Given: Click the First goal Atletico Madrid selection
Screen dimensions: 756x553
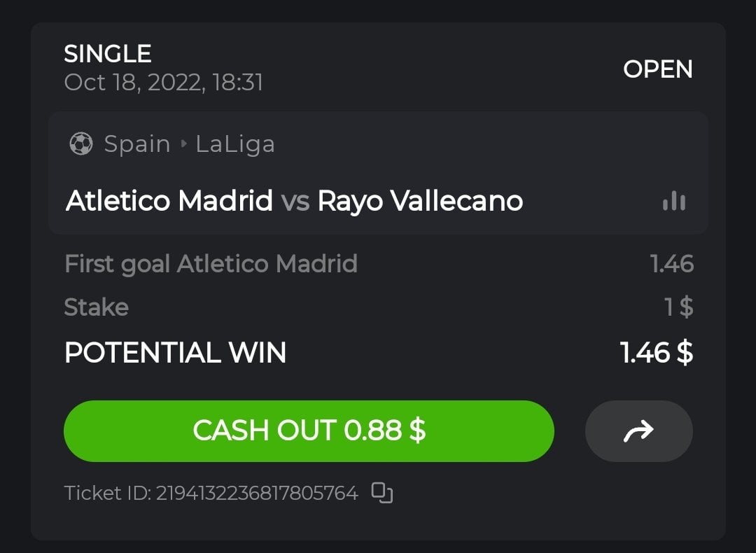Looking at the screenshot, I should tap(211, 264).
